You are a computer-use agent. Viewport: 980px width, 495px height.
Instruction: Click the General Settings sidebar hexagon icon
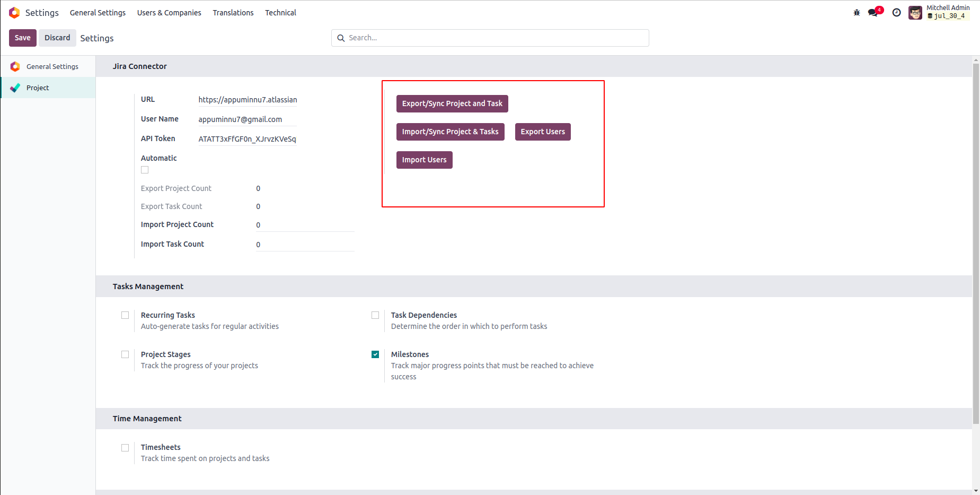(x=15, y=66)
